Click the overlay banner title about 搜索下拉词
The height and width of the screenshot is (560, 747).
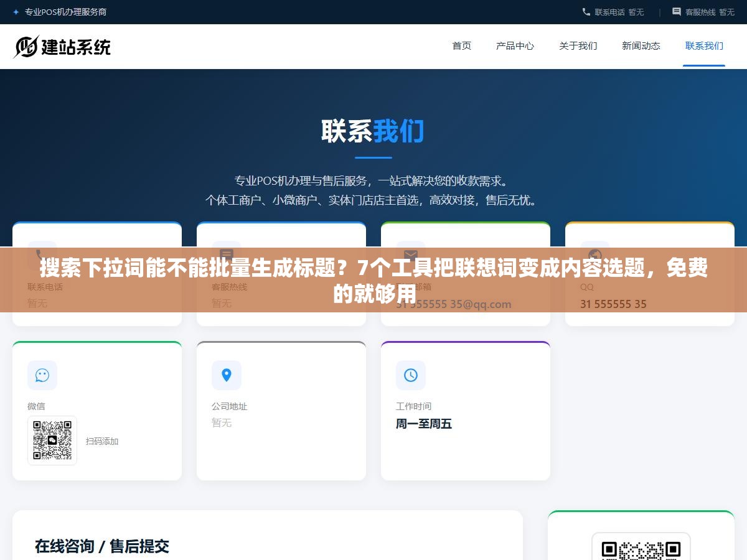tap(374, 281)
